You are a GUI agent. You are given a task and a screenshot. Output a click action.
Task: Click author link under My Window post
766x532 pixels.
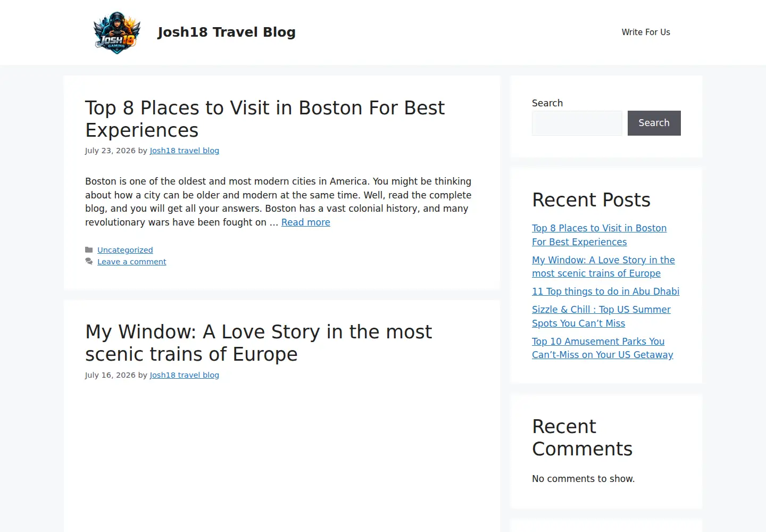coord(185,375)
